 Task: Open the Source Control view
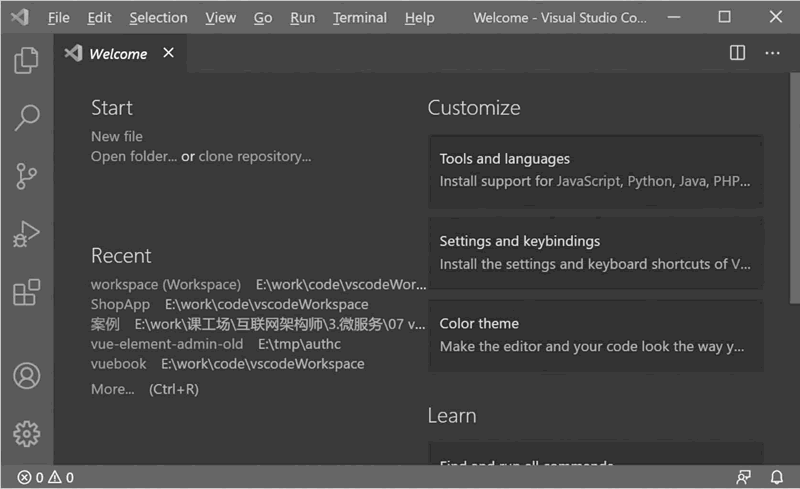click(x=27, y=176)
